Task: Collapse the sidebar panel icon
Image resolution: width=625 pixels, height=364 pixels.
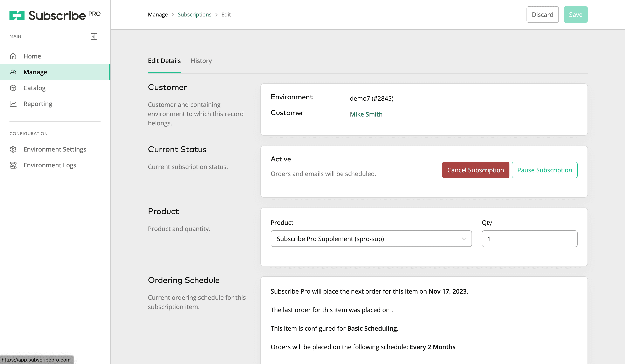Action: pyautogui.click(x=94, y=37)
